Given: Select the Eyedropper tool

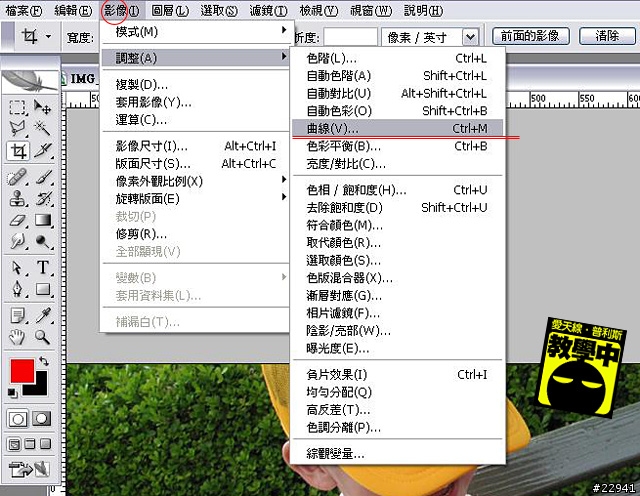Looking at the screenshot, I should click(x=42, y=316).
